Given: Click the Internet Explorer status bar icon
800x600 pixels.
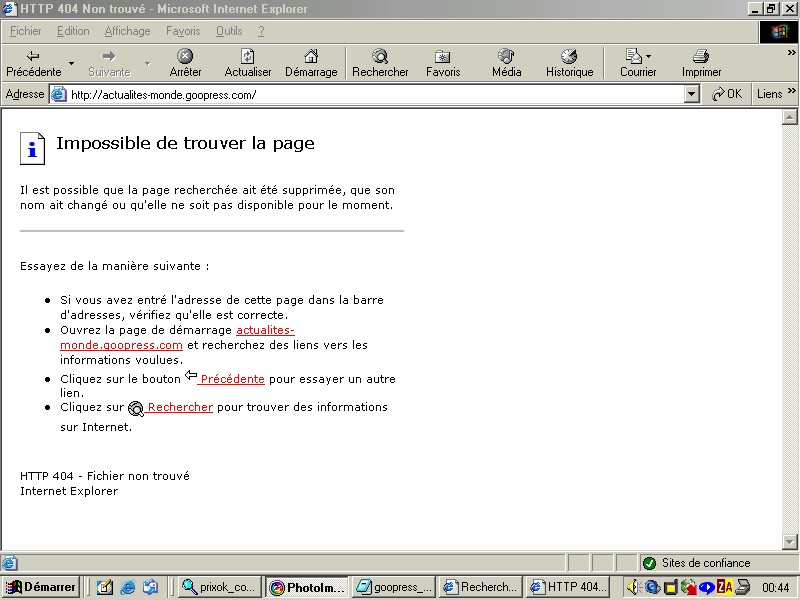Looking at the screenshot, I should tap(9, 563).
